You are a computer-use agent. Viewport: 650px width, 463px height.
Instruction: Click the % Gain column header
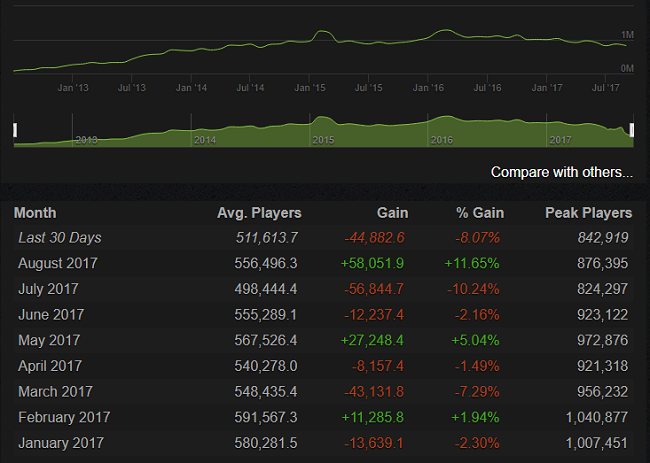coord(480,213)
